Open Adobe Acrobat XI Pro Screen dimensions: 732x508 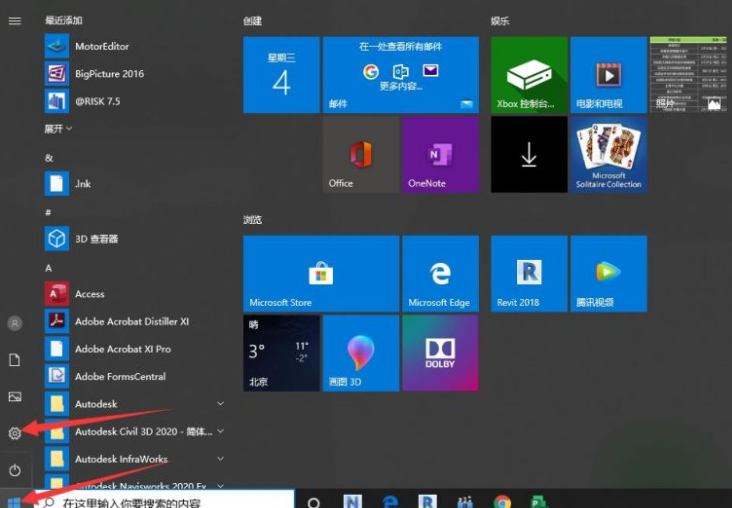click(135, 349)
